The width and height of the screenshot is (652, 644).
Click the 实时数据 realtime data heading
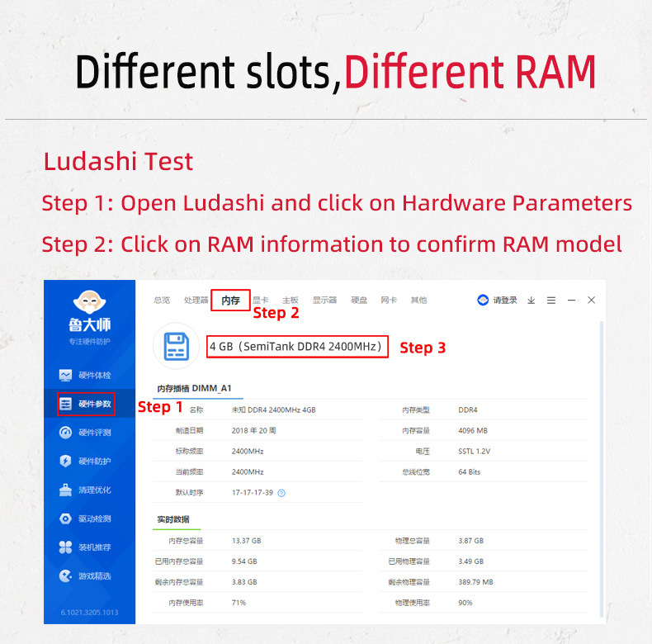(x=173, y=519)
